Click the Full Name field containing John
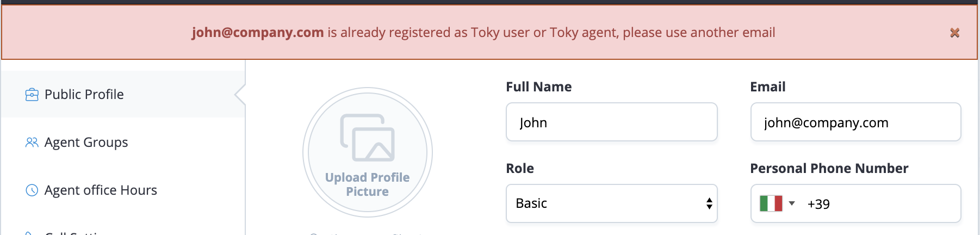 pos(611,122)
